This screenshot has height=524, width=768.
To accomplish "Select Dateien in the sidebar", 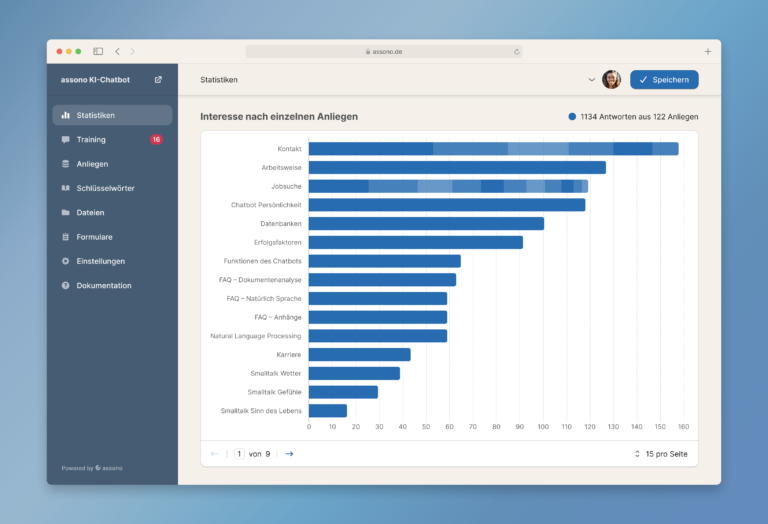I will [x=112, y=213].
